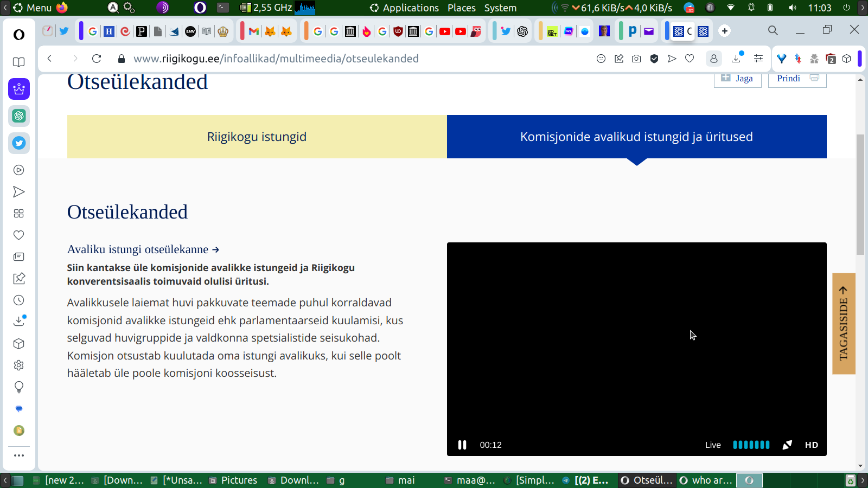Open Avaliku istungi otseülekanne link
The width and height of the screenshot is (868, 488).
(143, 249)
